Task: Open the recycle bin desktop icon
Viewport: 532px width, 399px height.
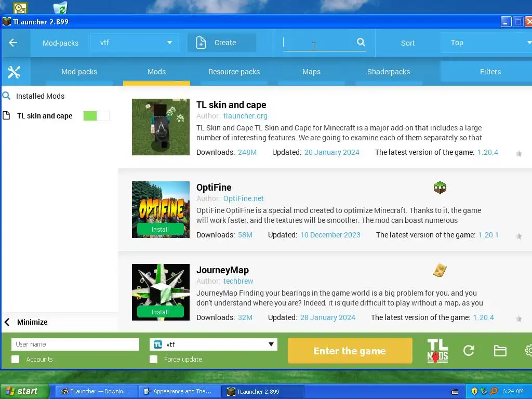Action: pyautogui.click(x=60, y=7)
